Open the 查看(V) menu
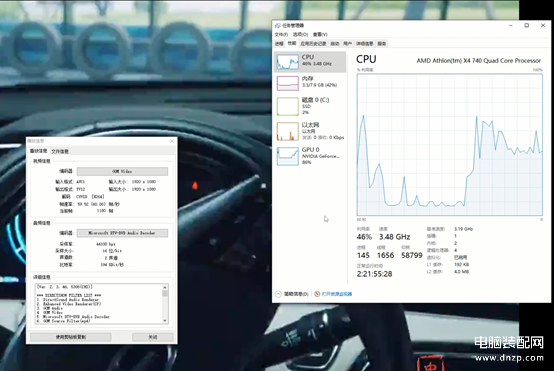The width and height of the screenshot is (554, 371). tap(320, 34)
